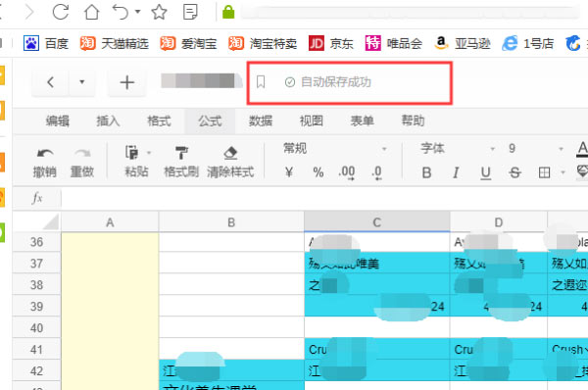The height and width of the screenshot is (390, 588).
Task: Open the 公式 menu
Action: [210, 121]
